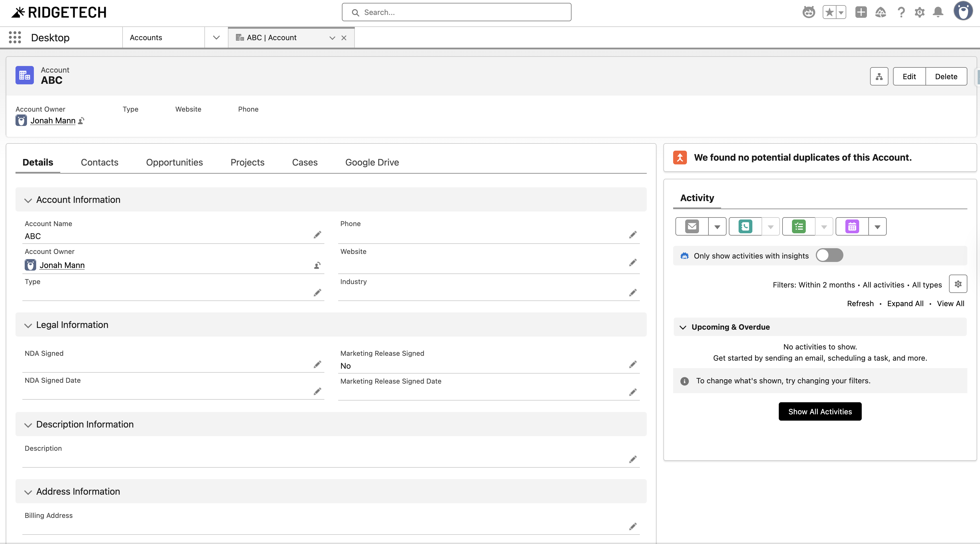View account hierarchy icon button

879,76
